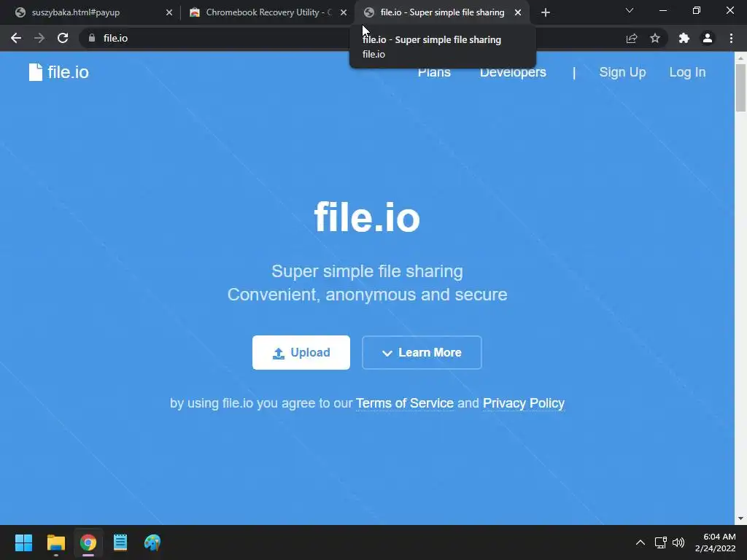
Task: View site information lock icon
Action: [92, 38]
